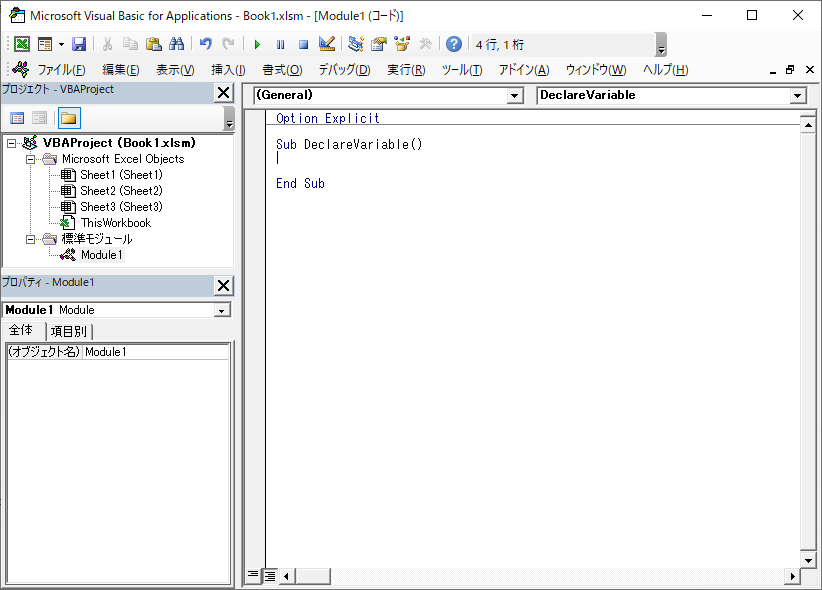
Task: Switch to Procedure View button
Action: pos(253,576)
